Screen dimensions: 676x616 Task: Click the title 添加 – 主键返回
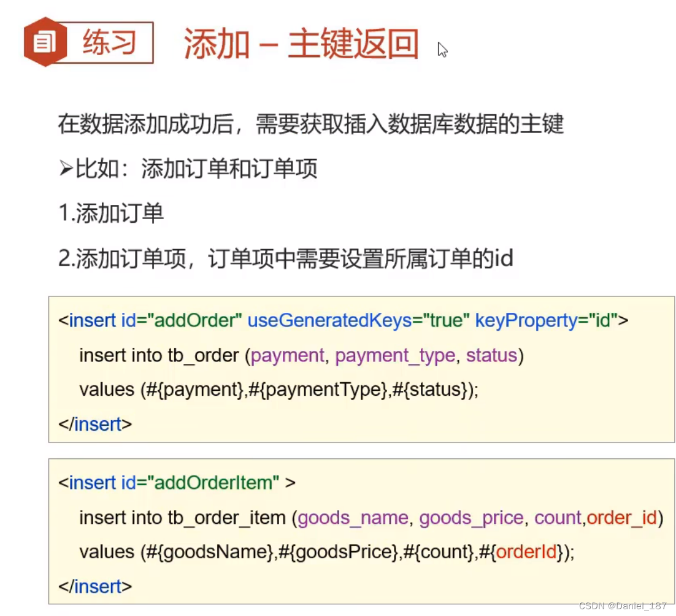[301, 44]
